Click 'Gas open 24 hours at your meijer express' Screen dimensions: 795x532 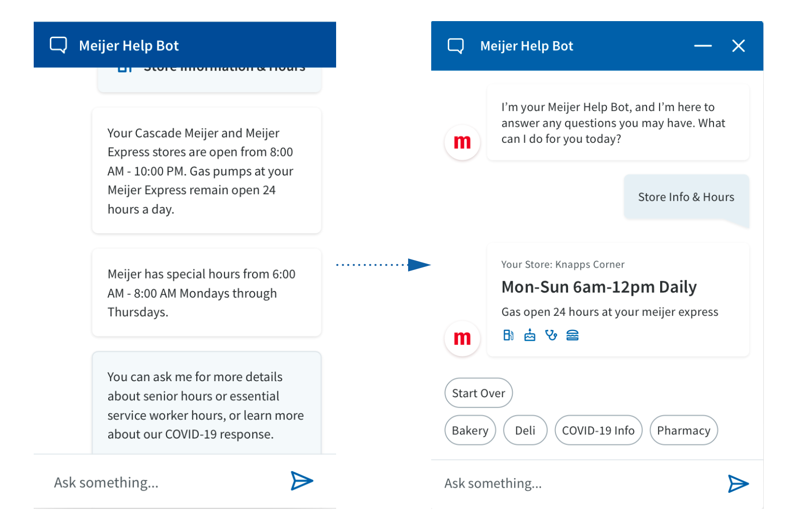click(610, 312)
